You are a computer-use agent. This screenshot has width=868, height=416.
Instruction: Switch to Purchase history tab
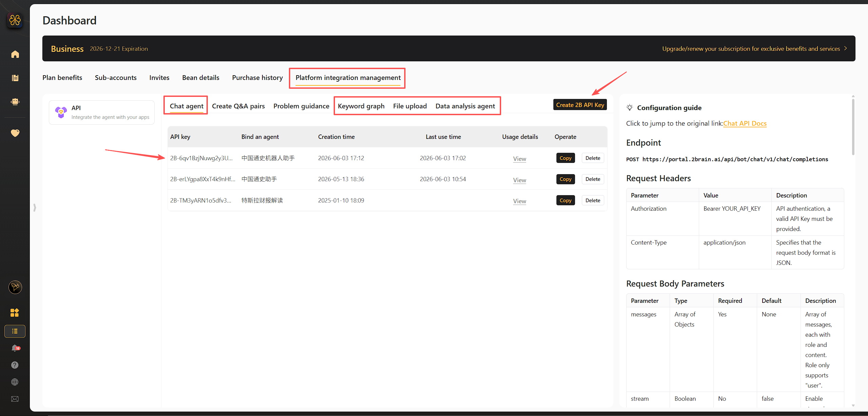(257, 78)
